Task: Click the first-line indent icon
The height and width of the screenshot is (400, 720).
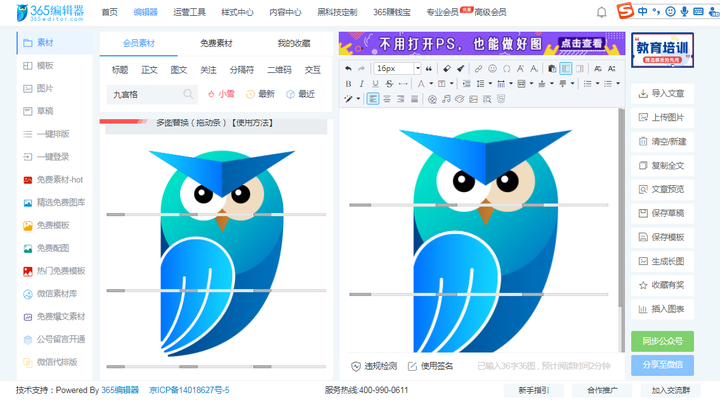Action: pyautogui.click(x=467, y=84)
